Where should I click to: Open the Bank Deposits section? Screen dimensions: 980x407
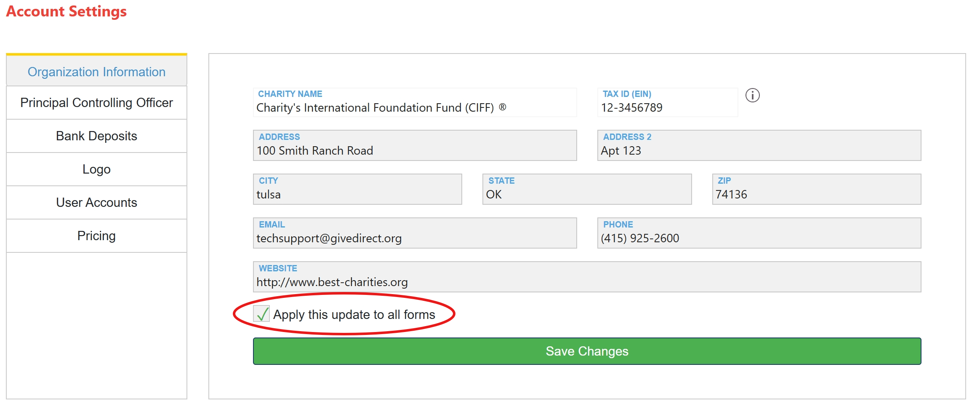(x=96, y=136)
